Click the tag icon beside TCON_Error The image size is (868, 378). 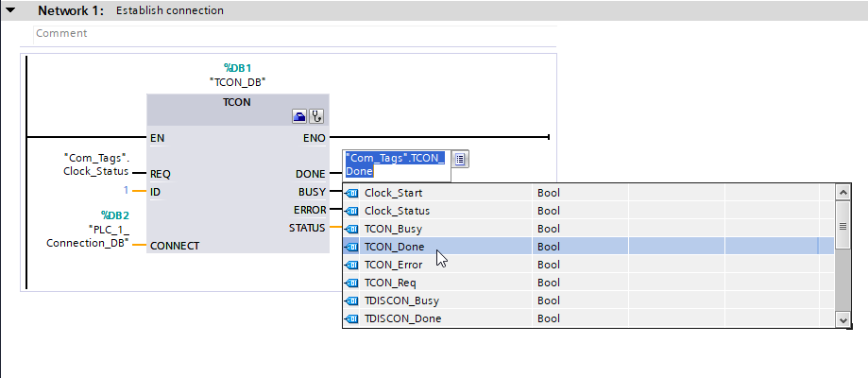[352, 266]
